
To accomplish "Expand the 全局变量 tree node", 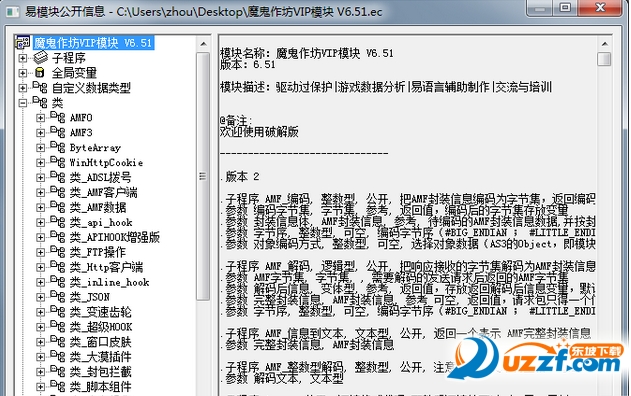I will pyautogui.click(x=23, y=73).
